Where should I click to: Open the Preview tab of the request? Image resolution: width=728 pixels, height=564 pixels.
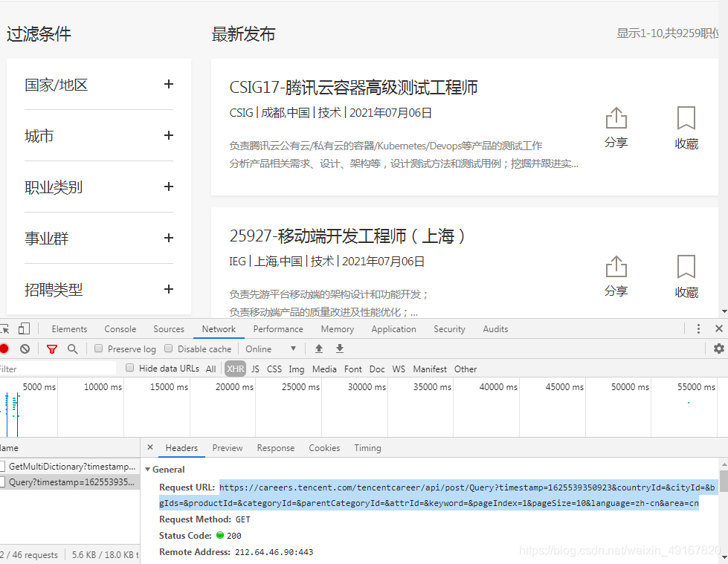pos(228,448)
